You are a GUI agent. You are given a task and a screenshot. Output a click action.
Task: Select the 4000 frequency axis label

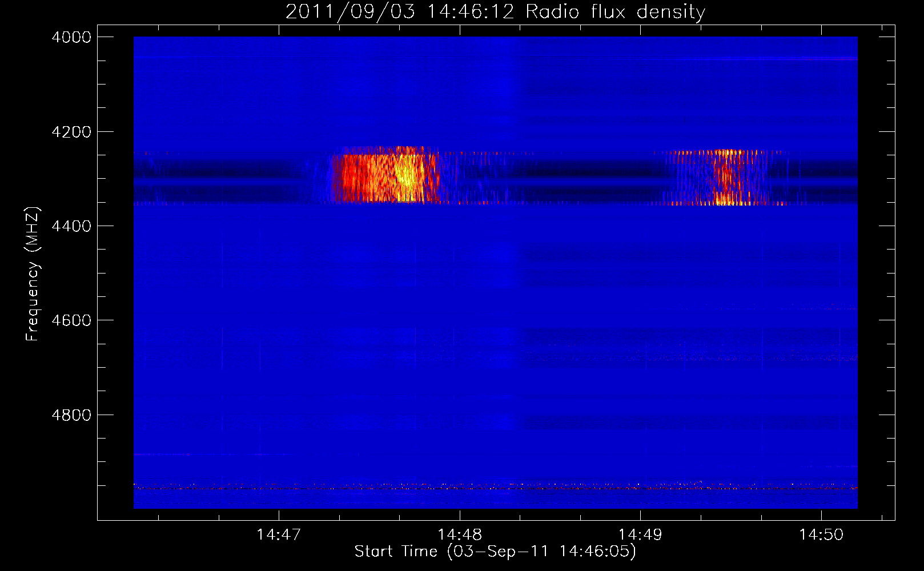coord(71,37)
